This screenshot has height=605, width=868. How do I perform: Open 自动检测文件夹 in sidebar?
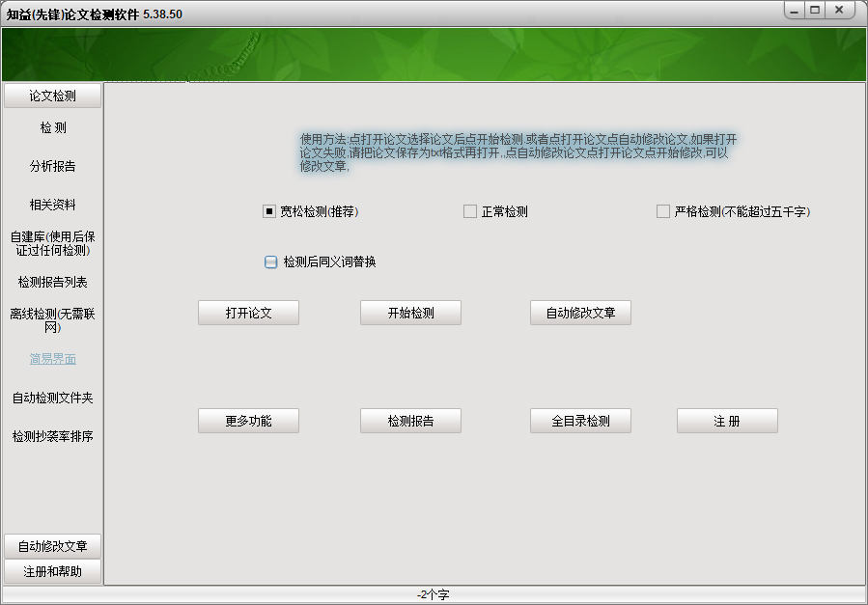pos(52,398)
